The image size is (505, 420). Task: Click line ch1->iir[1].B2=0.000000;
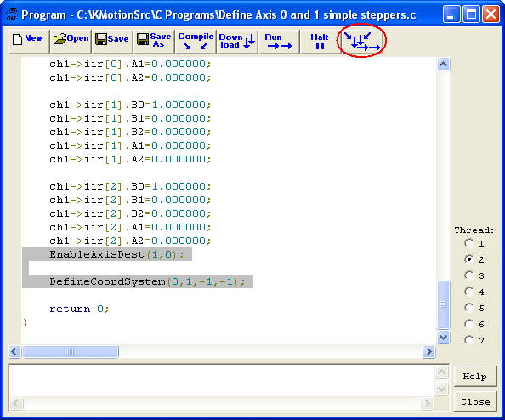tap(130, 132)
